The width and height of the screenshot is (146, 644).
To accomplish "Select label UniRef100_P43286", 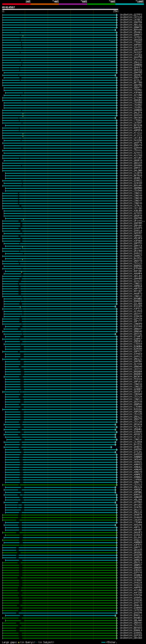I will [x=131, y=140].
